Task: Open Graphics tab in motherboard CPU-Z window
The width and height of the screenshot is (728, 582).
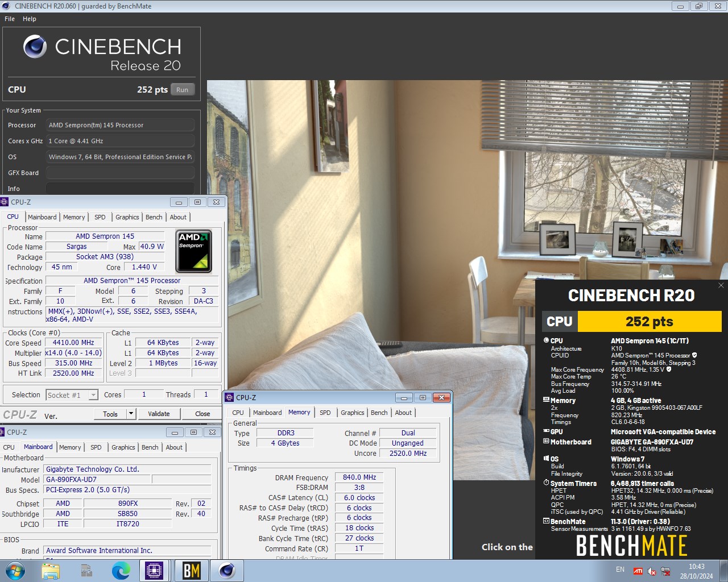Action: pos(123,447)
